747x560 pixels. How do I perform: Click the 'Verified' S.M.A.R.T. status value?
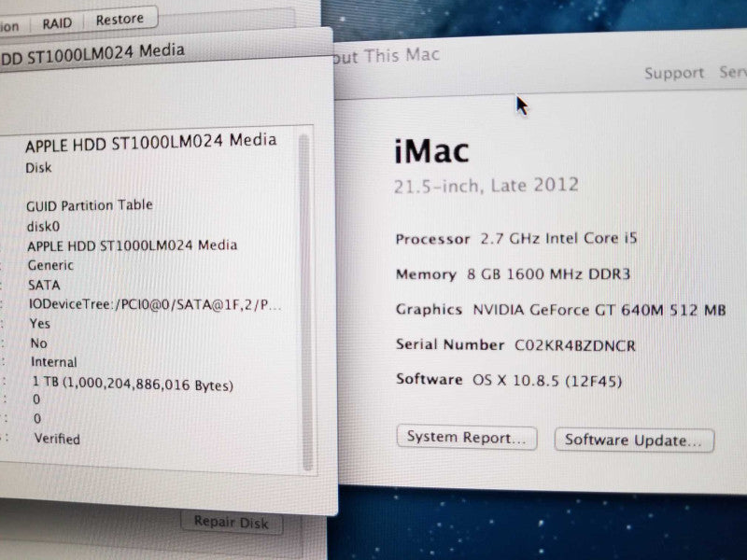[x=57, y=439]
